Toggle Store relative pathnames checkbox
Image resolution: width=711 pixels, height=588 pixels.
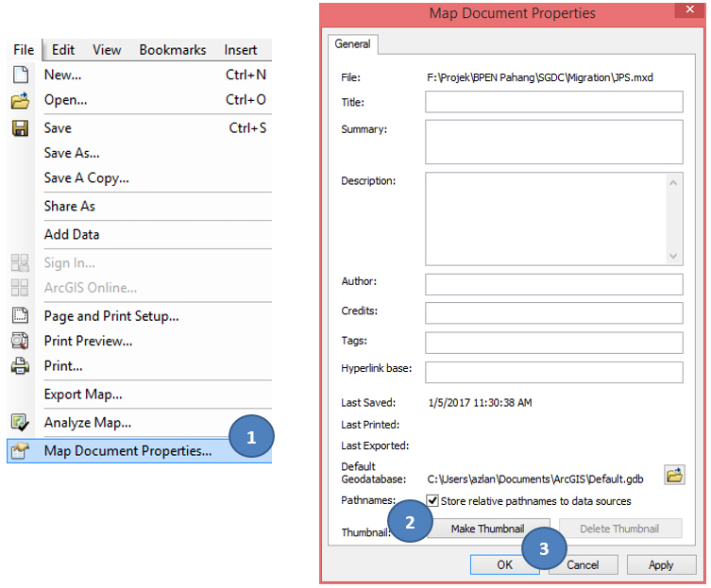pos(432,500)
